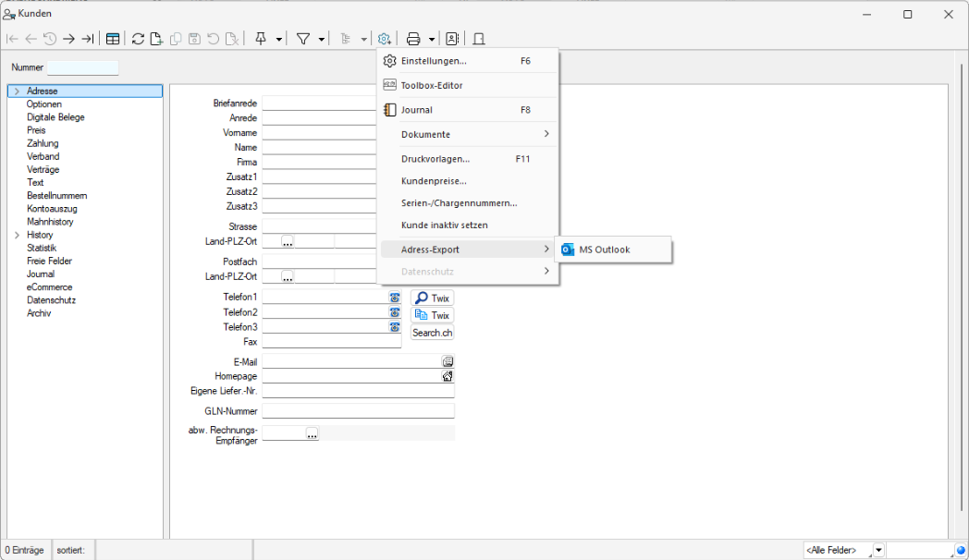Create new record with document-plus icon
The width and height of the screenshot is (969, 560).
tap(156, 39)
